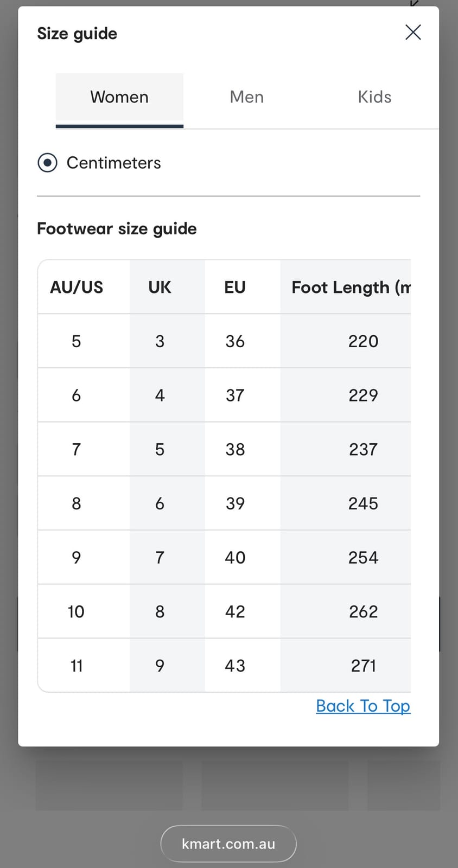The height and width of the screenshot is (868, 458).
Task: Close the Size guide dialog
Action: (413, 33)
